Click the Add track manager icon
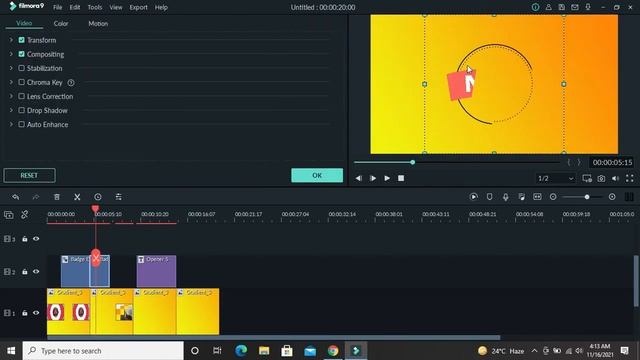Image resolution: width=640 pixels, height=360 pixels. tap(9, 215)
